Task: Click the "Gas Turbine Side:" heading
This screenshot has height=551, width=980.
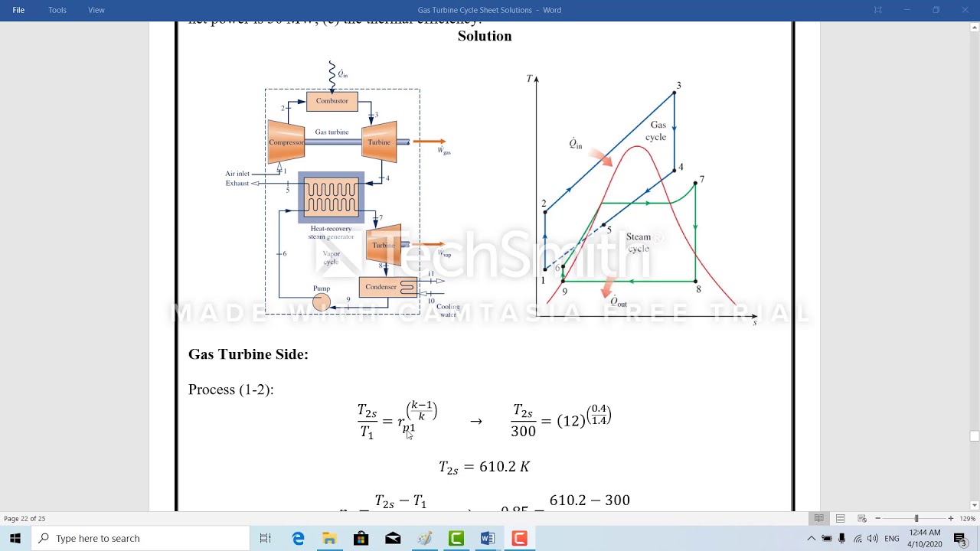Action: (248, 354)
